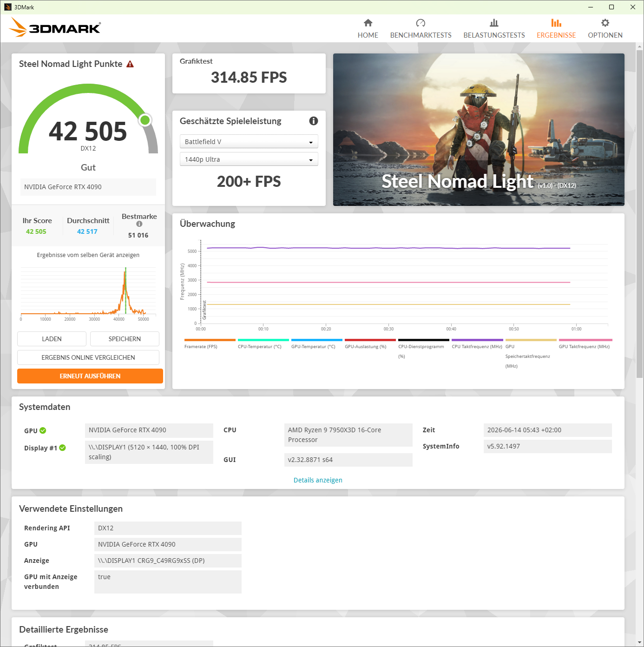Open the 1440p Ultra resolution dropdown
The image size is (644, 647).
tap(249, 159)
